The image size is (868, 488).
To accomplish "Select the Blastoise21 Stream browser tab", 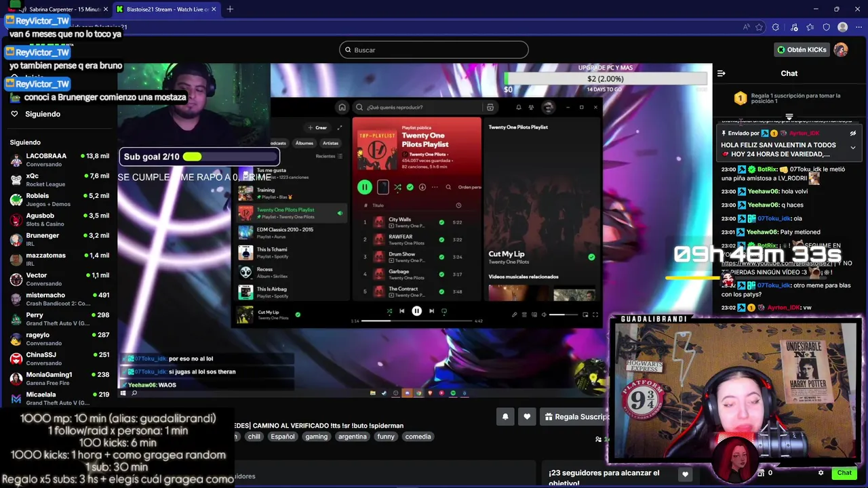I will (x=166, y=9).
